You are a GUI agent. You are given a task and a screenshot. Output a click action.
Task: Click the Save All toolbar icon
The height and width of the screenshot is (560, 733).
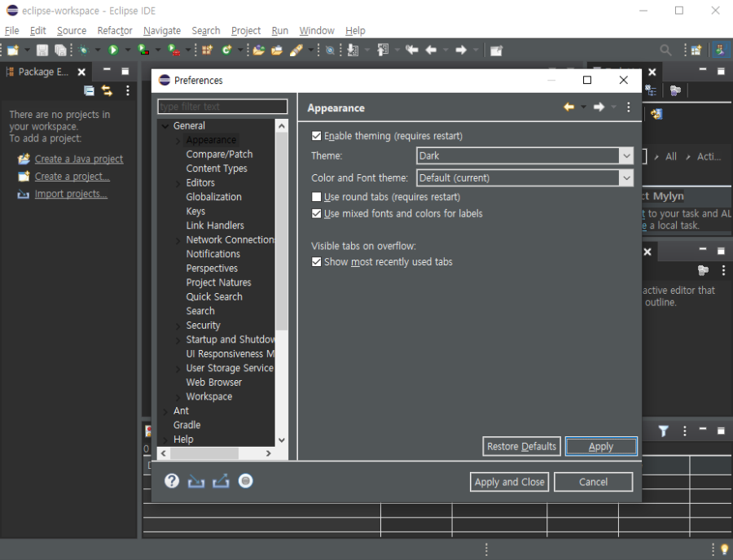pos(60,50)
